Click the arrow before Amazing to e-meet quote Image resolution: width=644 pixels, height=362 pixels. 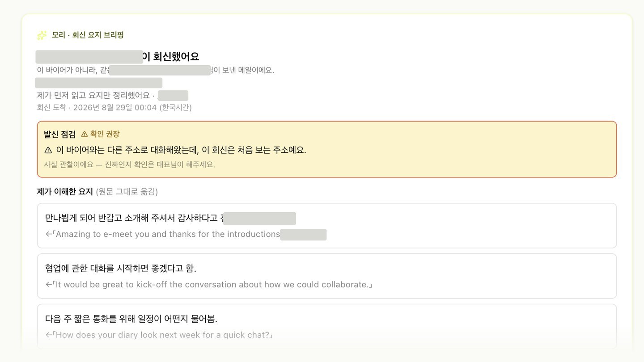point(49,234)
